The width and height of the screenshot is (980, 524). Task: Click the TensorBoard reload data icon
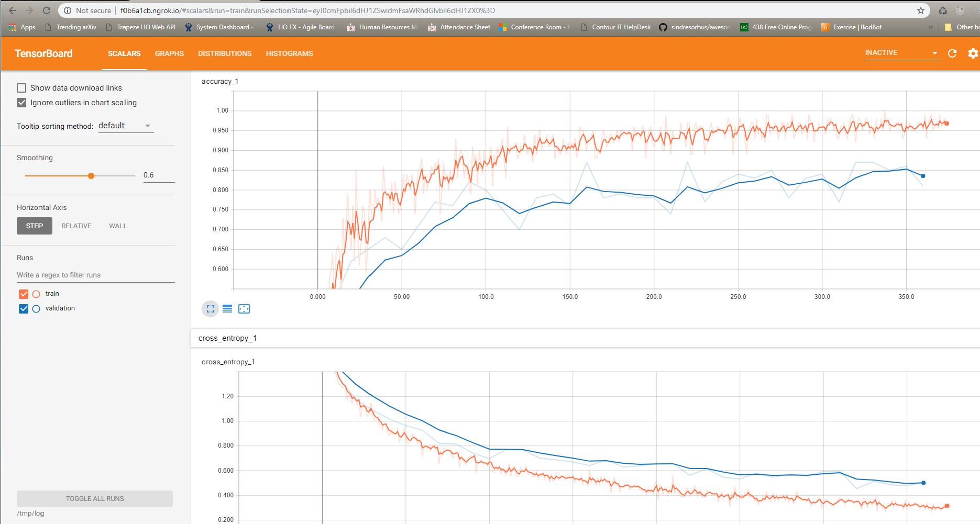(952, 53)
